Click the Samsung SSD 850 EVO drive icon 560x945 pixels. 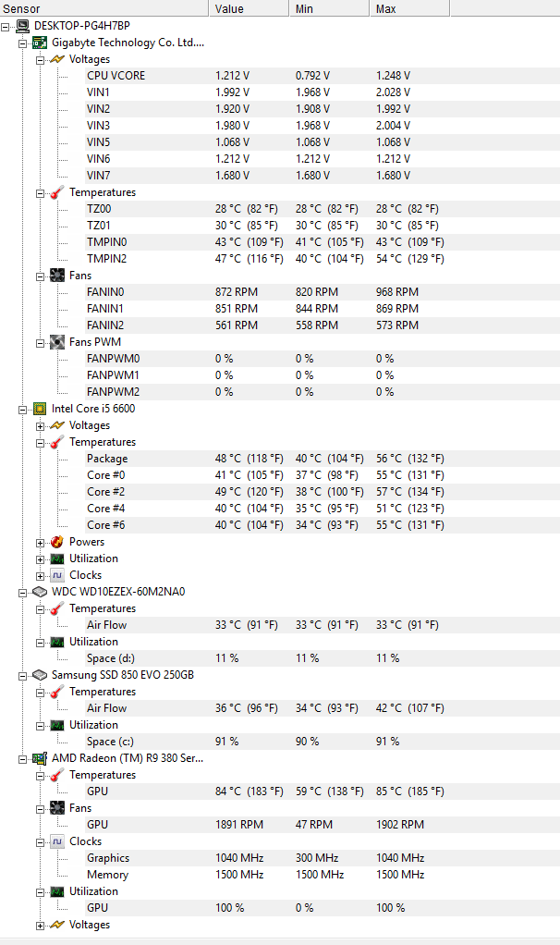[x=41, y=675]
